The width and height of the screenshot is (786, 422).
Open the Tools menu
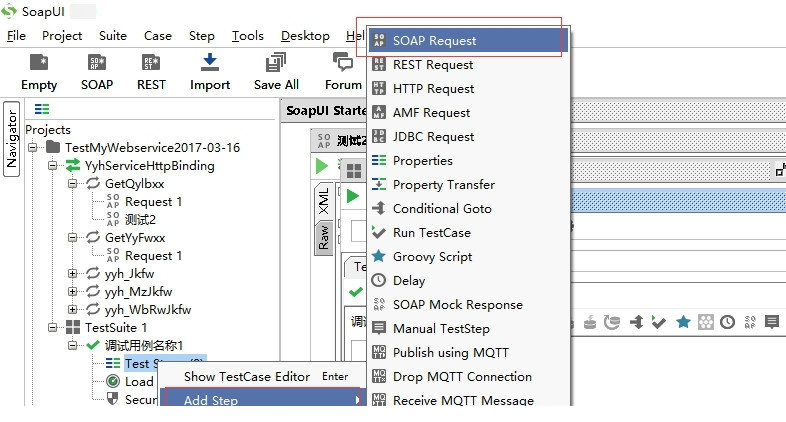[248, 36]
